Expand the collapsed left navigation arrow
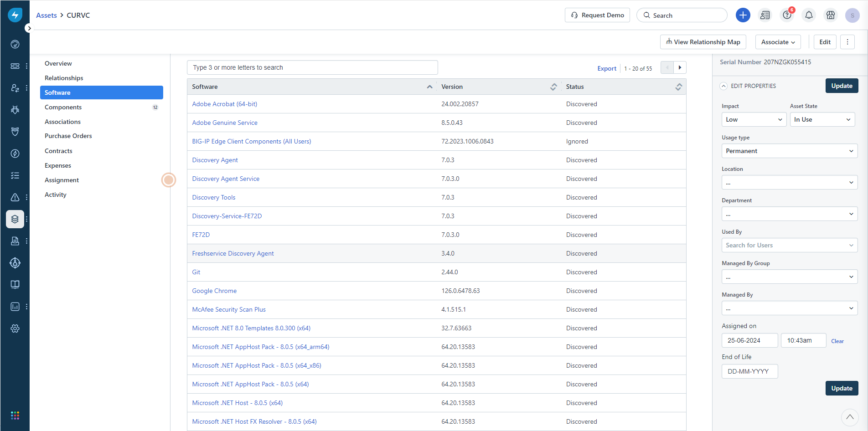868x431 pixels. pos(29,28)
